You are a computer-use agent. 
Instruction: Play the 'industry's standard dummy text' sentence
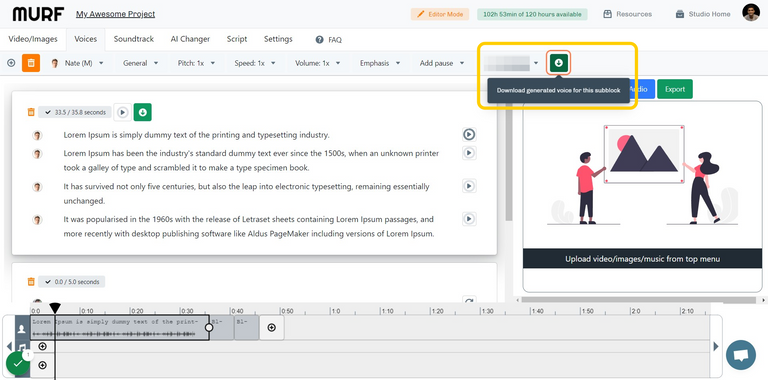tap(469, 153)
